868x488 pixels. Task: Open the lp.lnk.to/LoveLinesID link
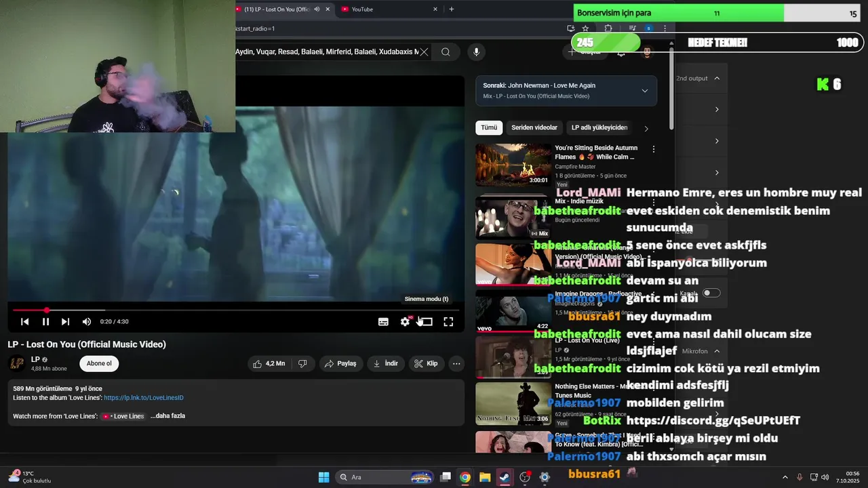(144, 398)
